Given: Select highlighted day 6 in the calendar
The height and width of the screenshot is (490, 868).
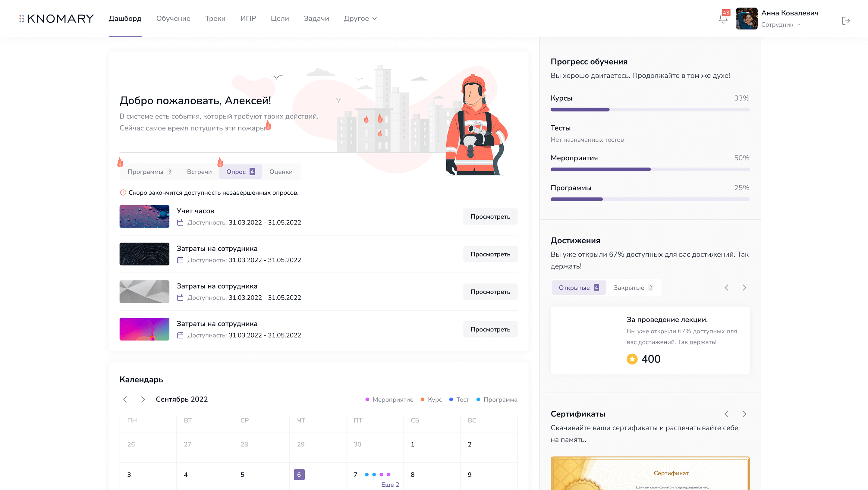Looking at the screenshot, I should coord(299,475).
